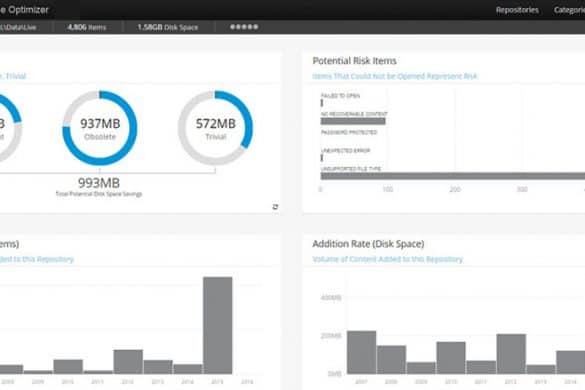Click the 'Trivial' subtitle link at top left

[13, 77]
